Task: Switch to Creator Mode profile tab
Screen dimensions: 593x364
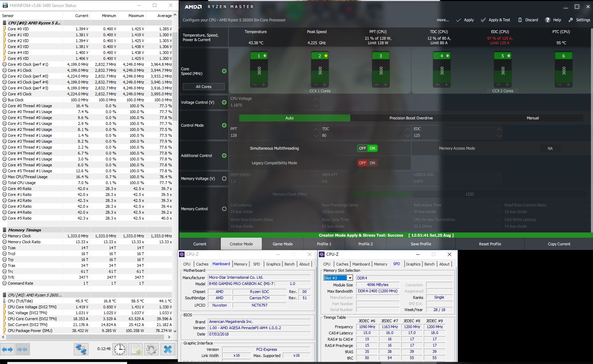Action: 241,244
